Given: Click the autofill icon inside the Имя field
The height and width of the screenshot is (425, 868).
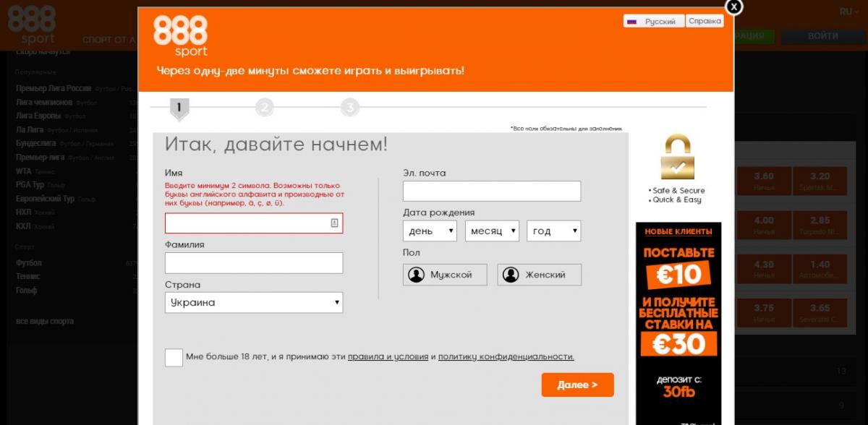Looking at the screenshot, I should tap(334, 223).
